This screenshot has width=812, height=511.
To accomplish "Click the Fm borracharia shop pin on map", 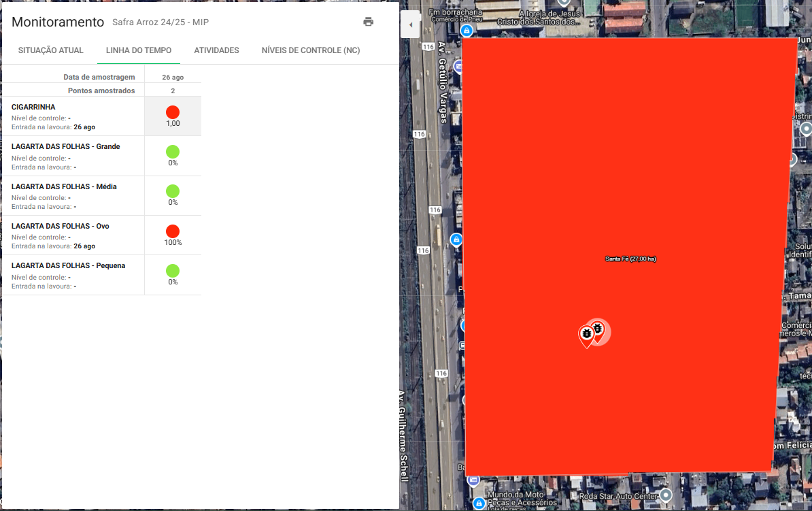I will [467, 31].
